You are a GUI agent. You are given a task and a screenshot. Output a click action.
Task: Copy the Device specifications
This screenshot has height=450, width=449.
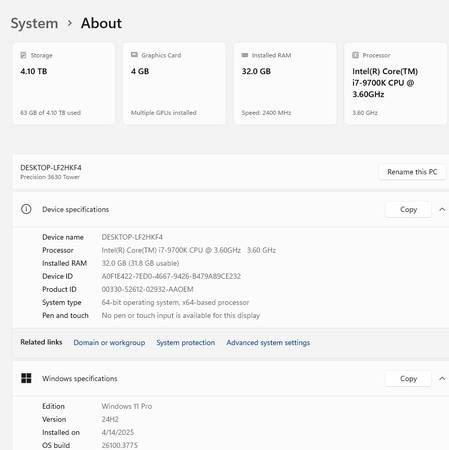[408, 209]
